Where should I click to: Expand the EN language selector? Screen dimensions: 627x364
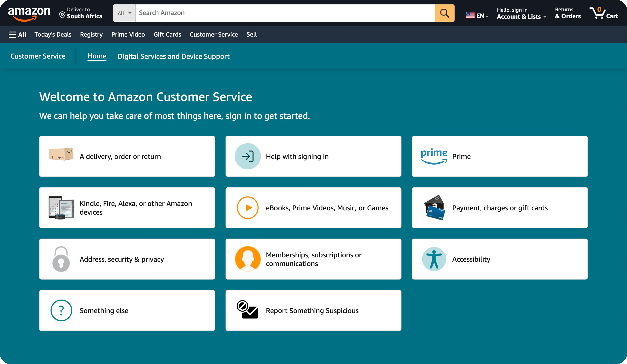pyautogui.click(x=477, y=16)
